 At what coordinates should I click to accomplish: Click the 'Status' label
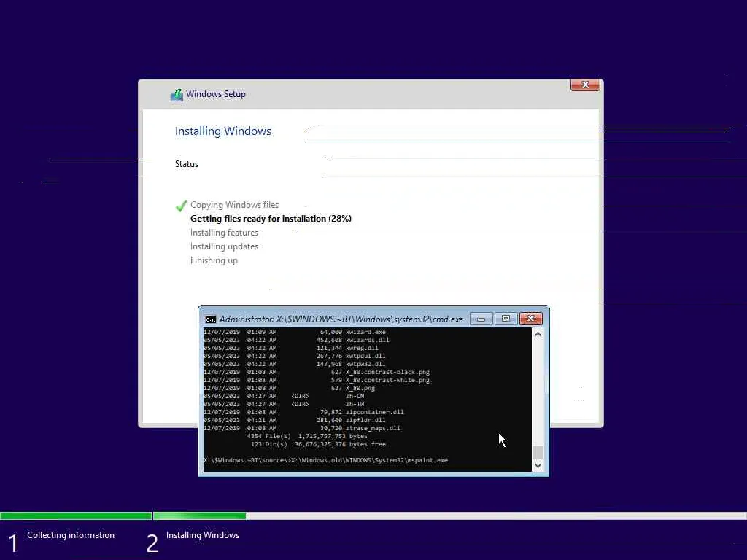point(186,164)
